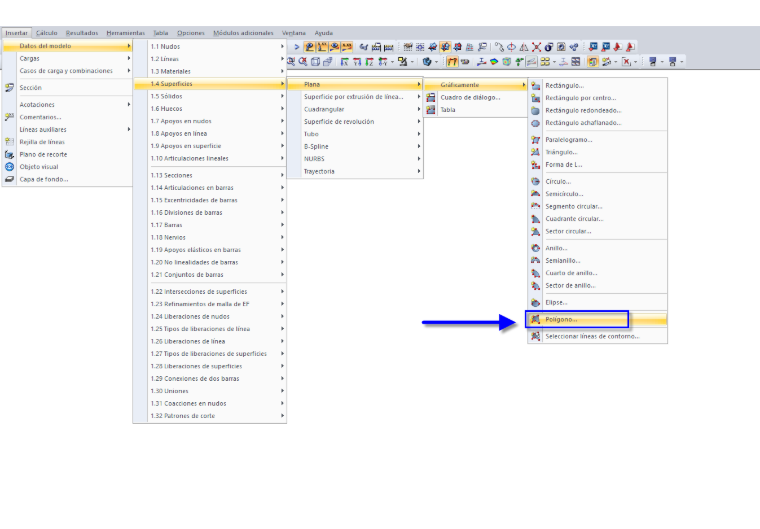Click the wireframe cube toolbar icon
This screenshot has height=529, width=760.
[316, 62]
